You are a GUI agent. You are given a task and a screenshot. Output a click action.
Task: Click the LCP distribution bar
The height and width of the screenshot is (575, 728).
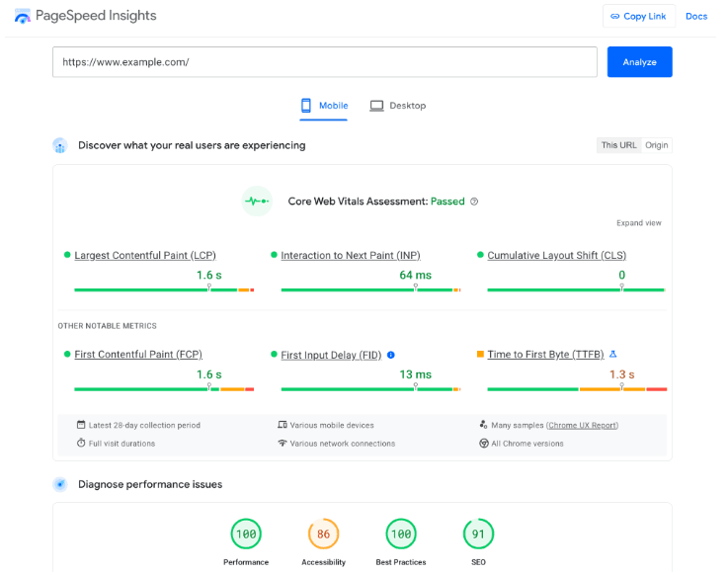[164, 289]
